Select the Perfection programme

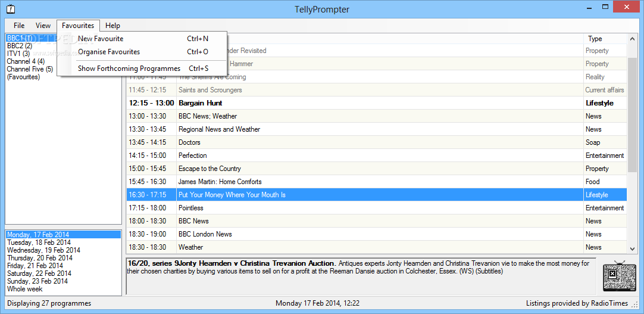[377, 156]
